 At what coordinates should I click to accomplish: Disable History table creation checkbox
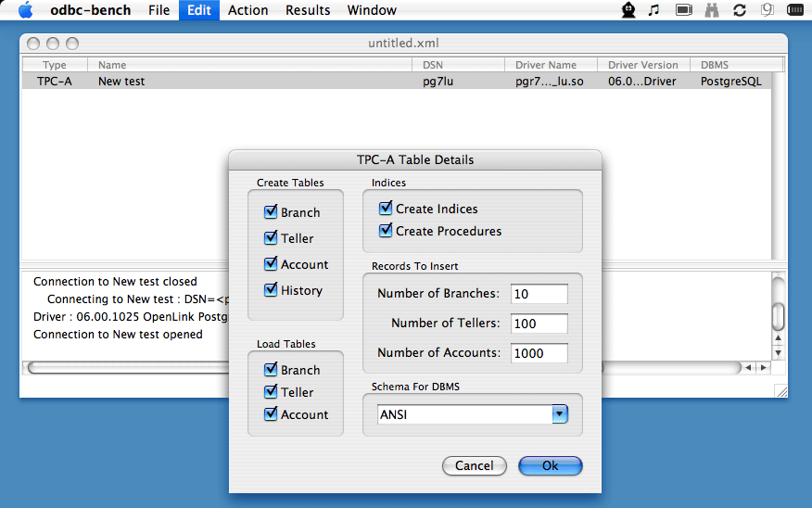pyautogui.click(x=272, y=290)
